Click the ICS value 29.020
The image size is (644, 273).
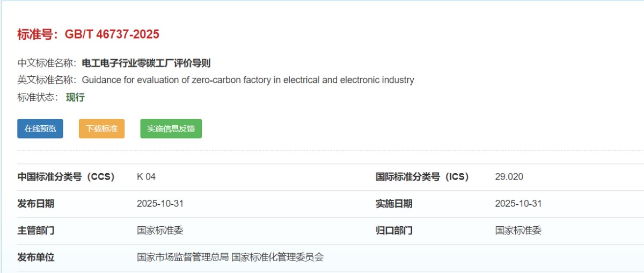click(509, 177)
